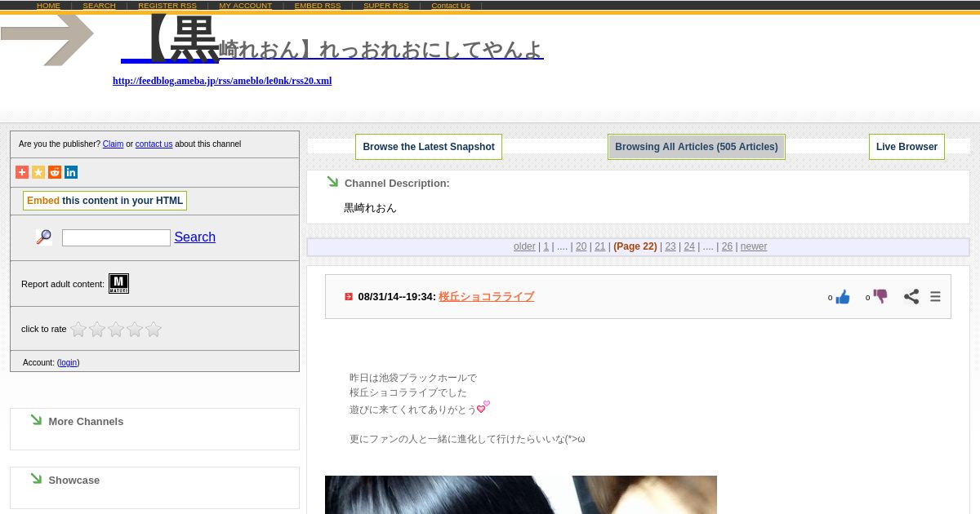
Task: Go to newer articles page
Action: tap(754, 246)
